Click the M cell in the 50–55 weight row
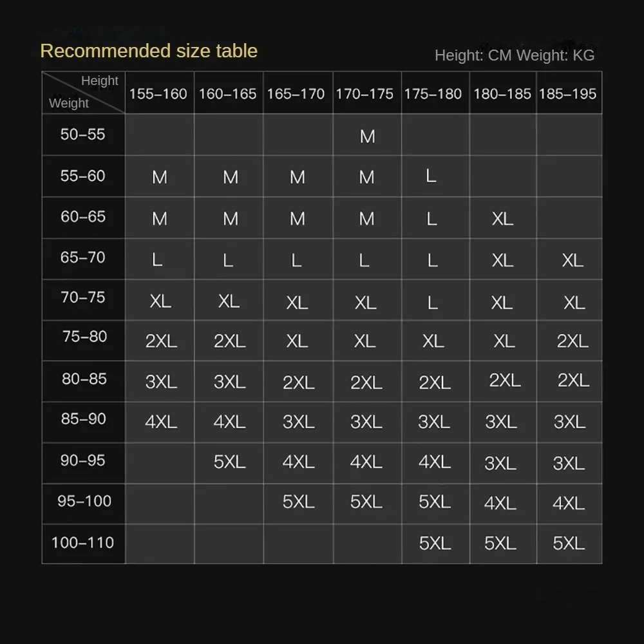644x644 pixels. (x=367, y=136)
